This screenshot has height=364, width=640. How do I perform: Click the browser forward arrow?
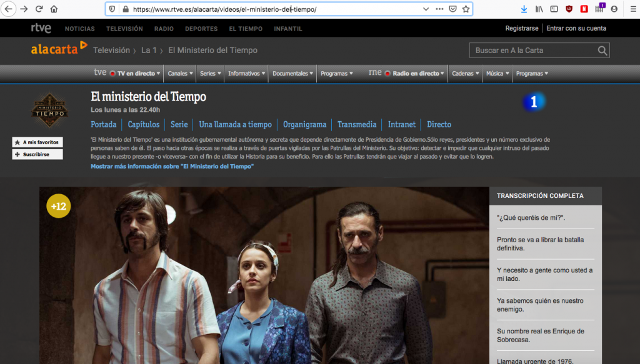(x=24, y=9)
